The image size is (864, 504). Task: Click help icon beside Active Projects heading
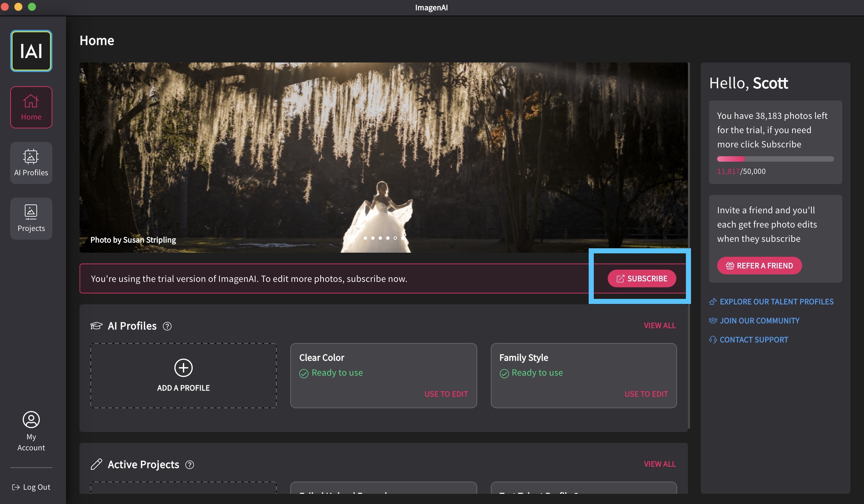tap(190, 465)
